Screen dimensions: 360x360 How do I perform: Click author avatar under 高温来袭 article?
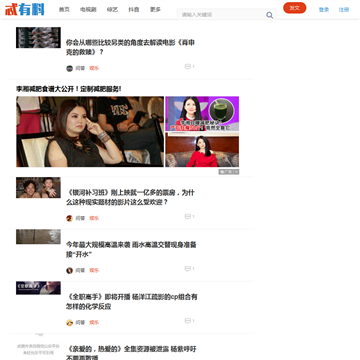pos(69,270)
